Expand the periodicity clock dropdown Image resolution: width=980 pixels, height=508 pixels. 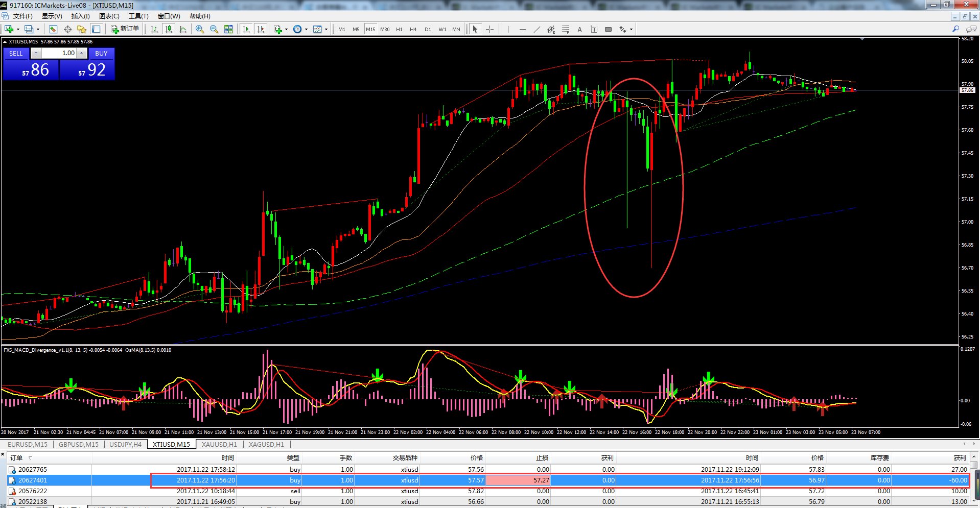tap(306, 29)
